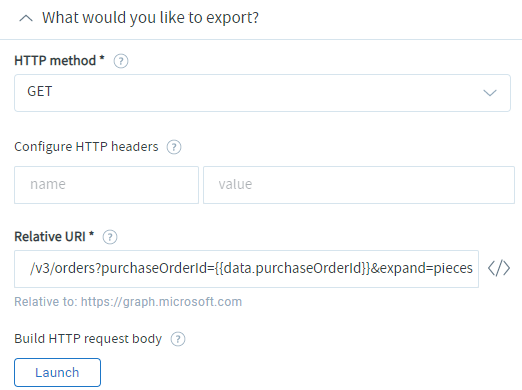Click the Build HTTP request body label
522x390 pixels.
88,339
